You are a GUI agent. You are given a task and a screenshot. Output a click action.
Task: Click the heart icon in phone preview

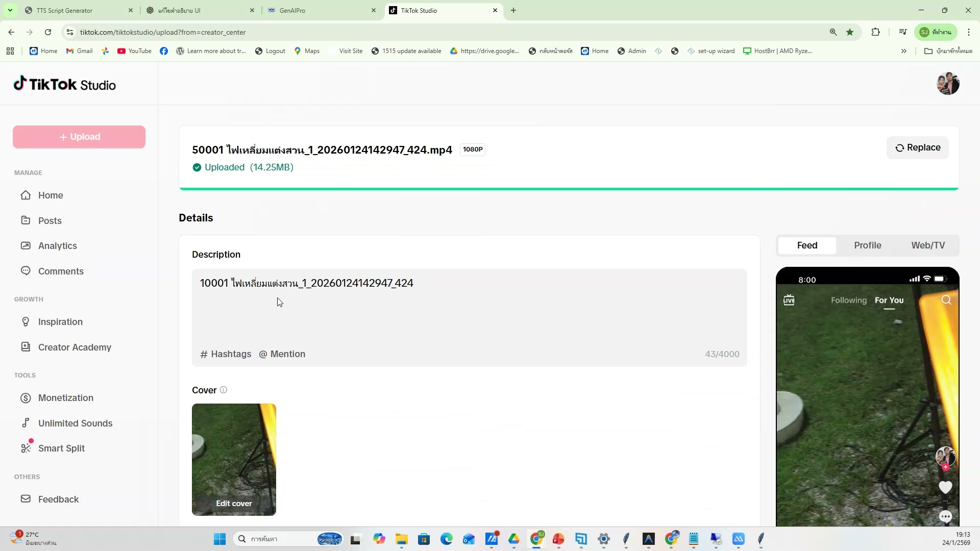(945, 487)
